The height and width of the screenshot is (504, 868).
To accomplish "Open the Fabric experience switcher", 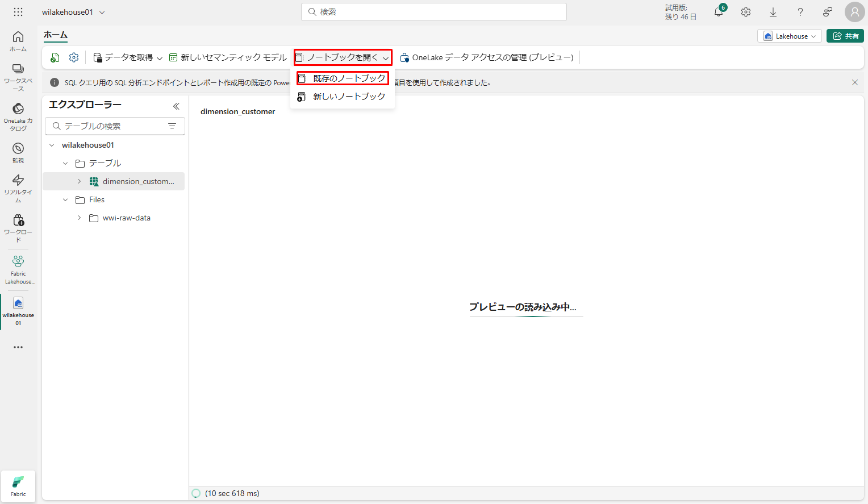I will (x=18, y=486).
